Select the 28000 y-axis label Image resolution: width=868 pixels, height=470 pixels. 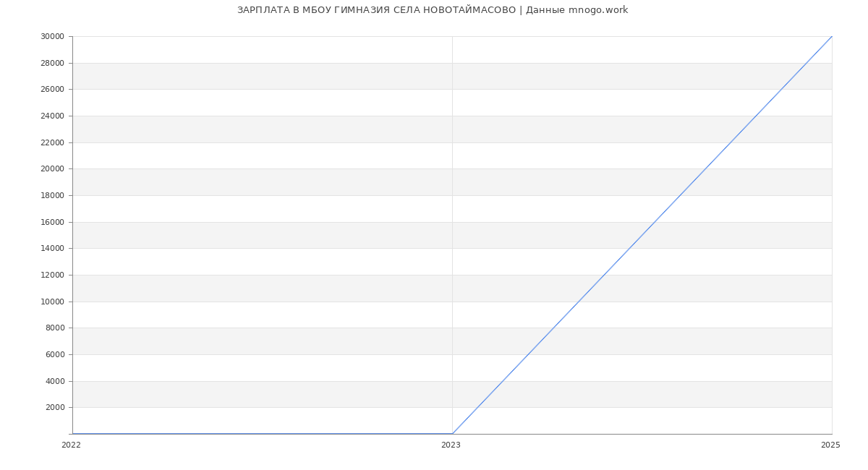[52, 63]
